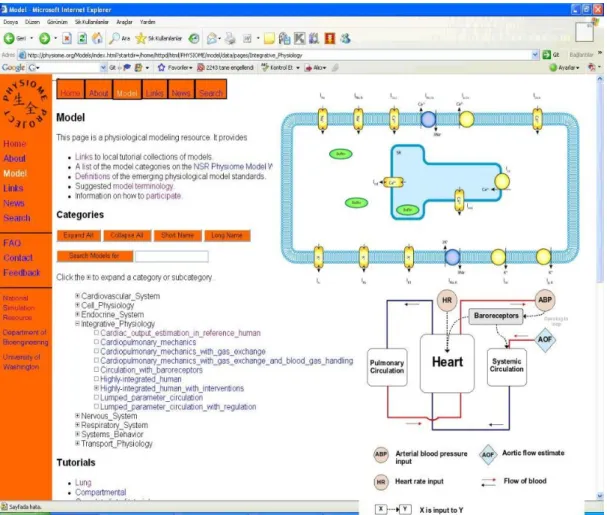This screenshot has height=515, width=607.
Task: Open the Home page house icon
Action: (97, 38)
